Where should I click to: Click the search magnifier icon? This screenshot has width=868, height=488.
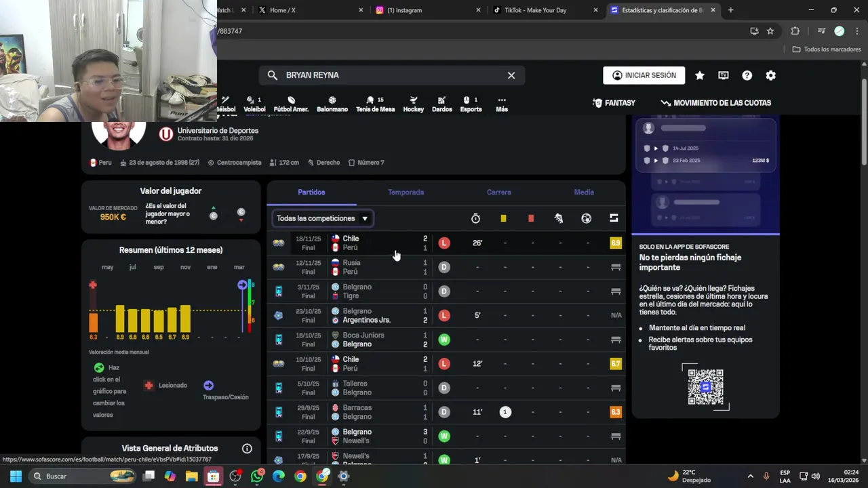click(272, 75)
